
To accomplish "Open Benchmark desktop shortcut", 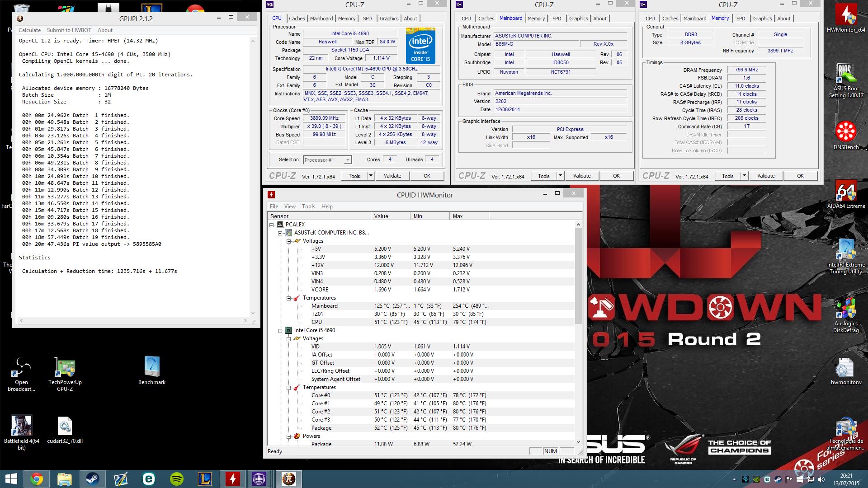I will (x=152, y=371).
